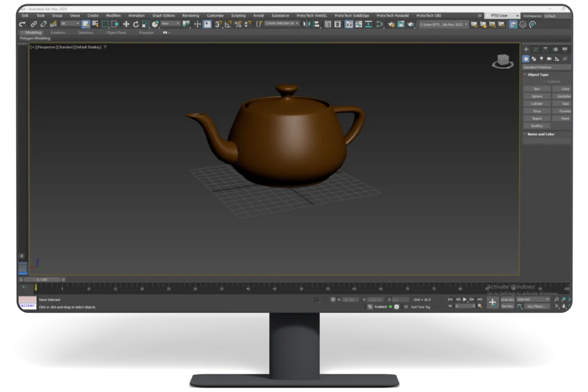
Task: Toggle the AutoGrid checkbox
Action: pyautogui.click(x=544, y=81)
